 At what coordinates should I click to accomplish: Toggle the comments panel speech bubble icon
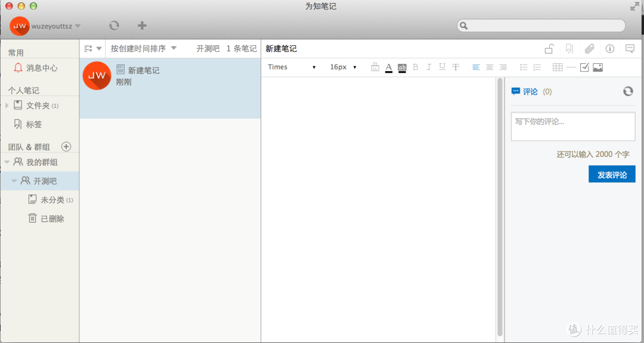click(x=630, y=49)
